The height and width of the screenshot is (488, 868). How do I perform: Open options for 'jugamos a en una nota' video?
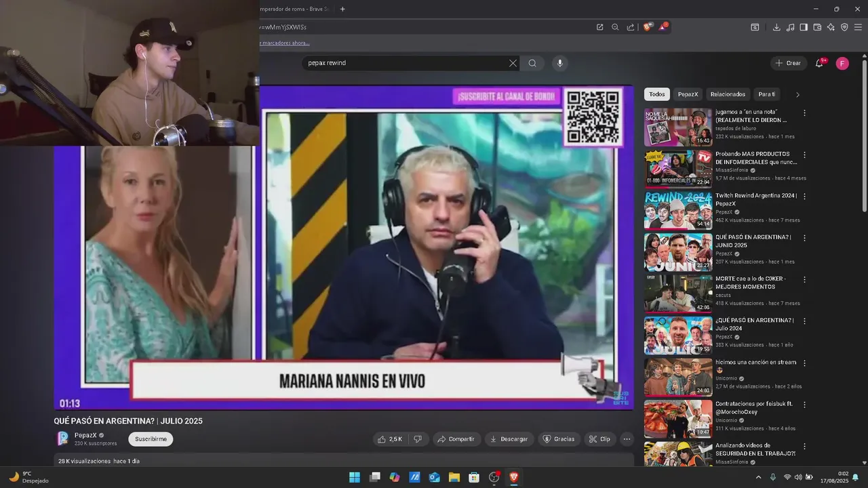pyautogui.click(x=804, y=113)
